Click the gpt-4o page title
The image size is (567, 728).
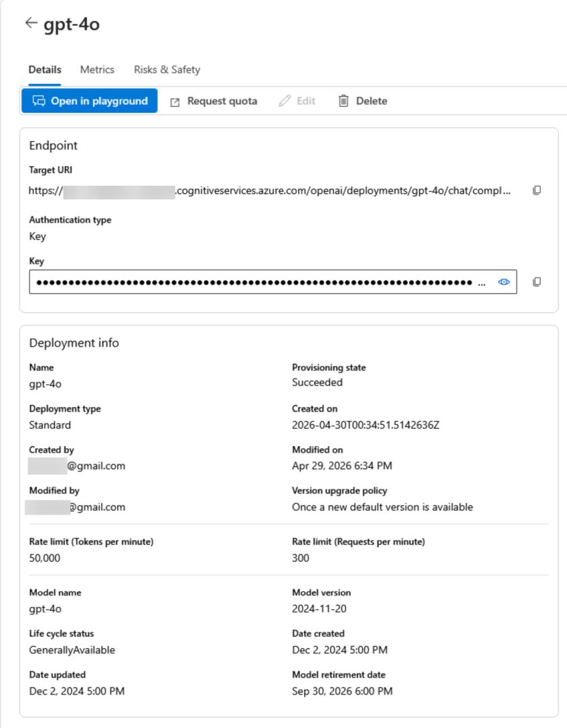click(72, 24)
